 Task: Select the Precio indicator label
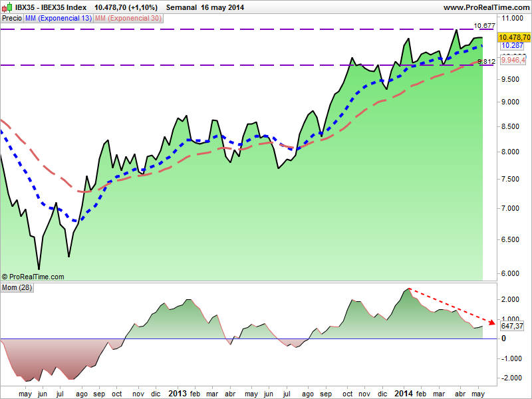coord(11,19)
